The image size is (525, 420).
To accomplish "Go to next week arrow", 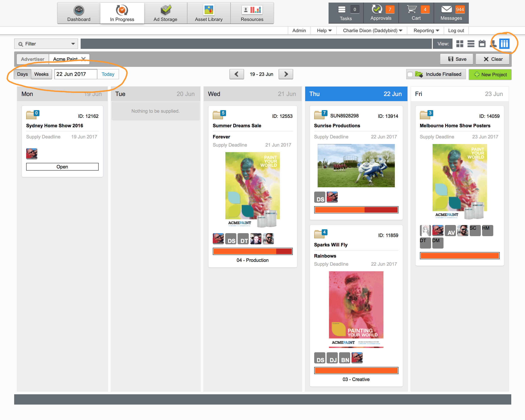I will 286,74.
